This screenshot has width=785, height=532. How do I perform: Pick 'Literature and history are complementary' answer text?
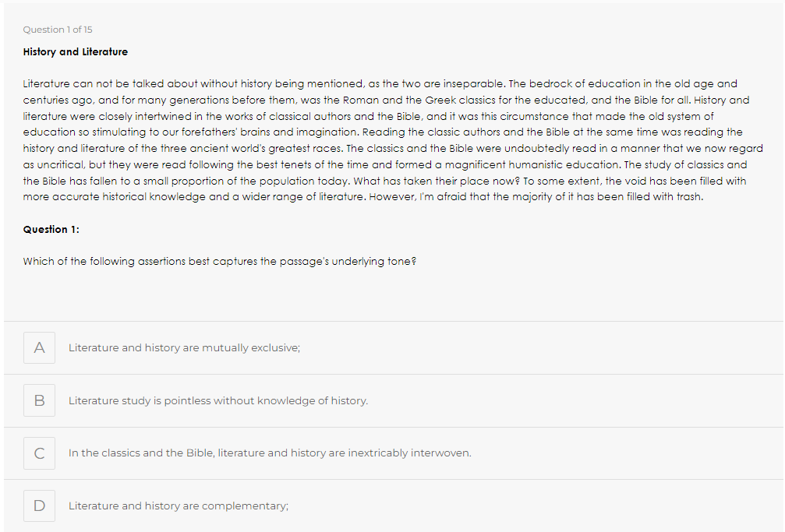(x=179, y=506)
